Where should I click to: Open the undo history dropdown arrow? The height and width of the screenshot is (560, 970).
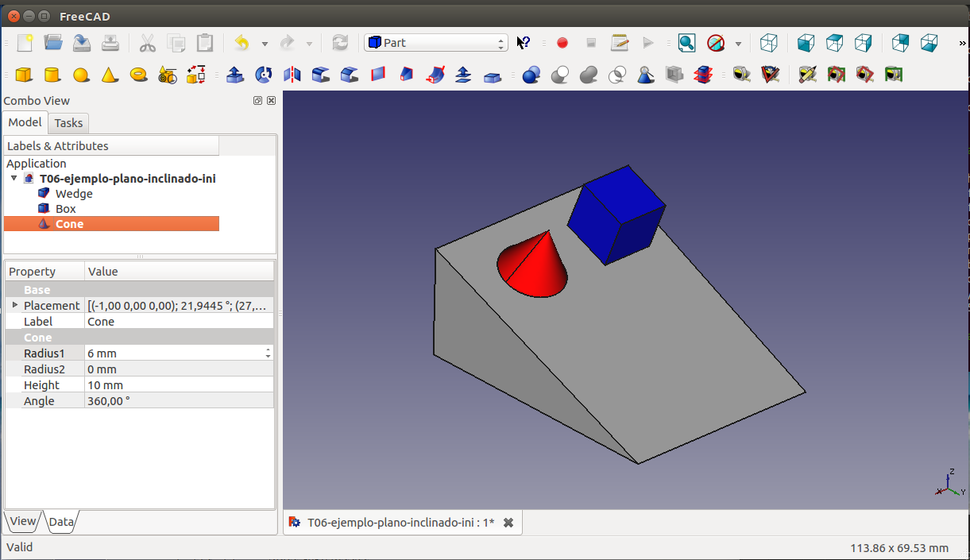[x=265, y=44]
